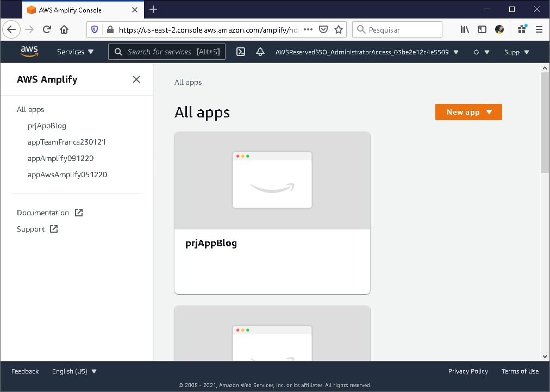
Task: Click the Support external link icon
Action: (54, 229)
